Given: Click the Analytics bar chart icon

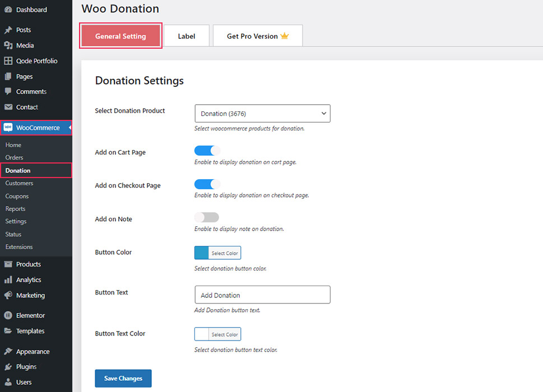Looking at the screenshot, I should click(x=8, y=279).
